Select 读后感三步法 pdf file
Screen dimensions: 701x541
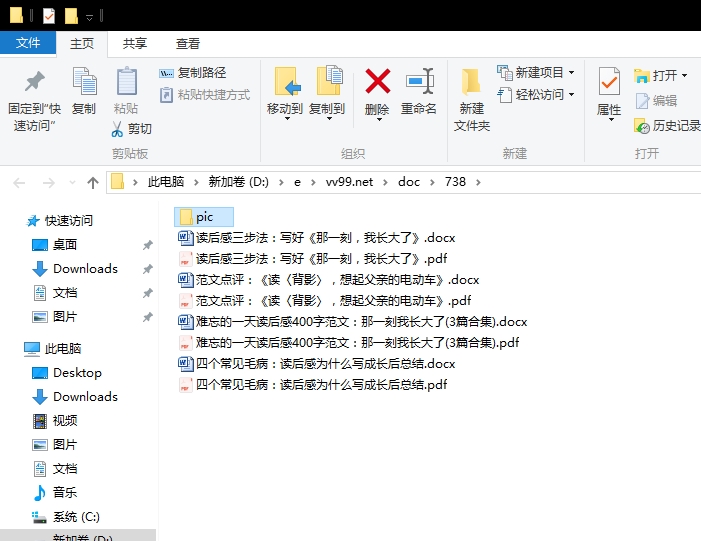click(312, 259)
